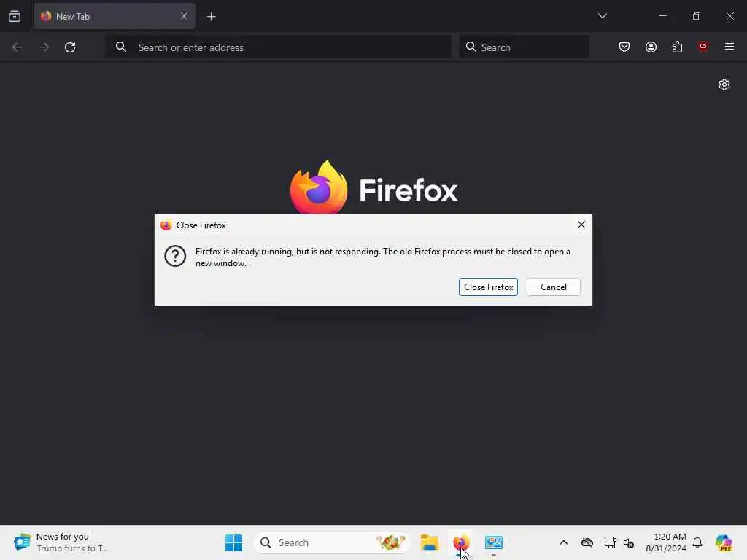Open the notifications bell icon
The height and width of the screenshot is (560, 747).
coord(697,542)
